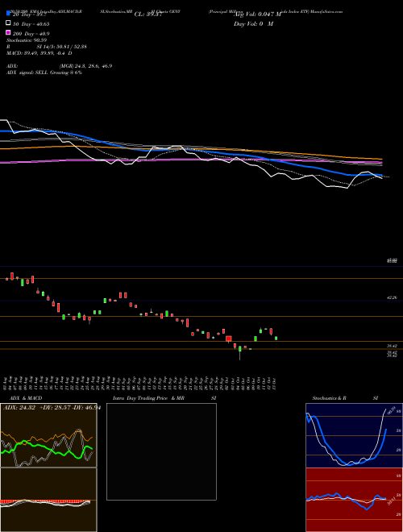Click the magenta 200 Day legend swatch
This screenshot has width=403, height=532.
(x=8, y=32)
